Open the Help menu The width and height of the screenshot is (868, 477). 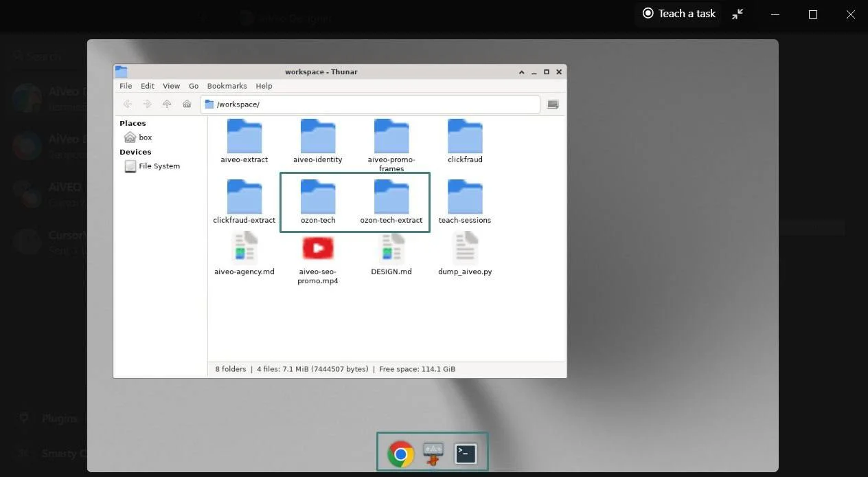click(x=264, y=86)
